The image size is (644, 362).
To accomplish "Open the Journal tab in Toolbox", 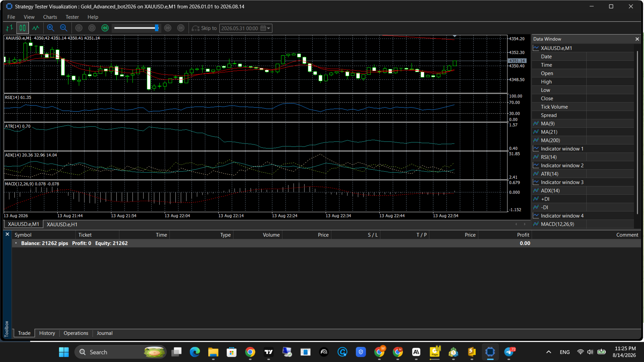I will tap(105, 333).
